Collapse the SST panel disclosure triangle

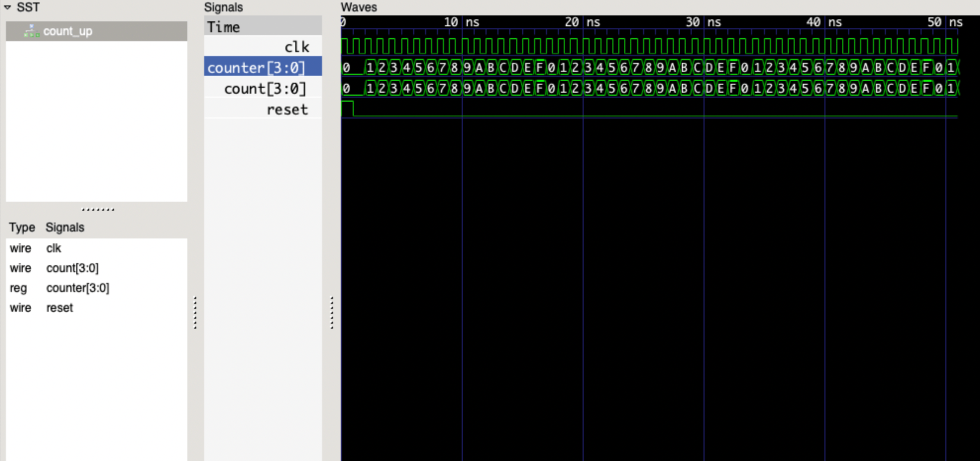pos(7,7)
